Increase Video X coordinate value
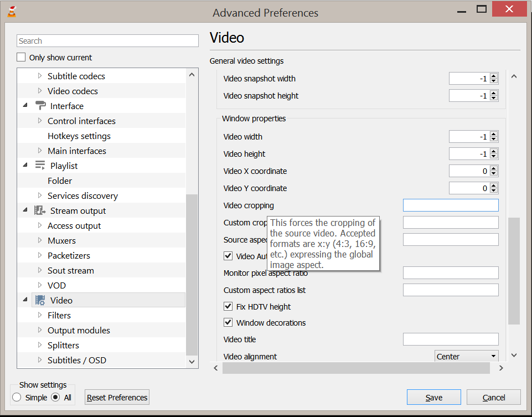 tap(494, 169)
